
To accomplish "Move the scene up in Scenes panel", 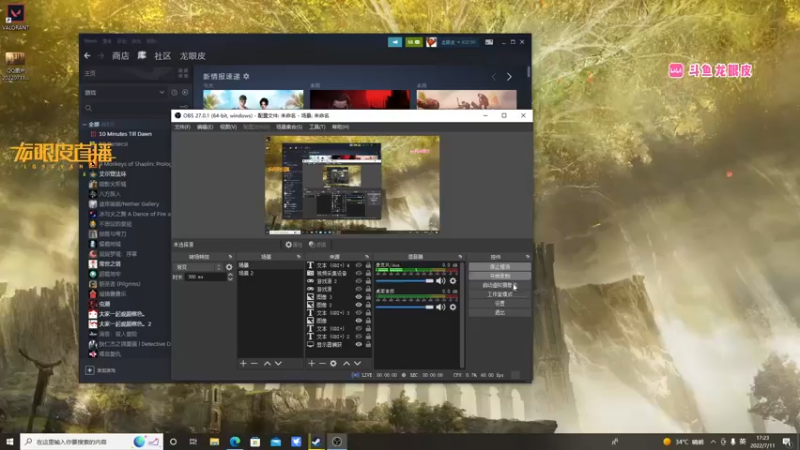I will 267,363.
